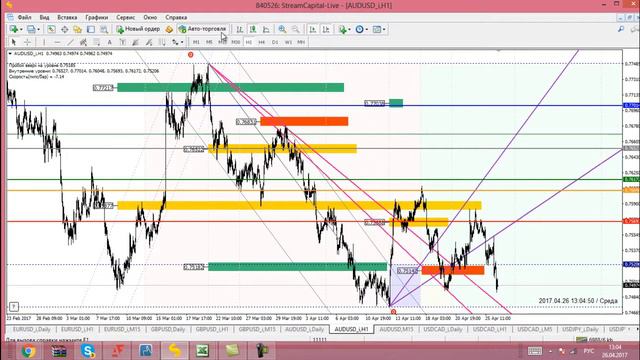The image size is (640, 360).
Task: Select the equidistant channel tool
Action: tap(83, 42)
